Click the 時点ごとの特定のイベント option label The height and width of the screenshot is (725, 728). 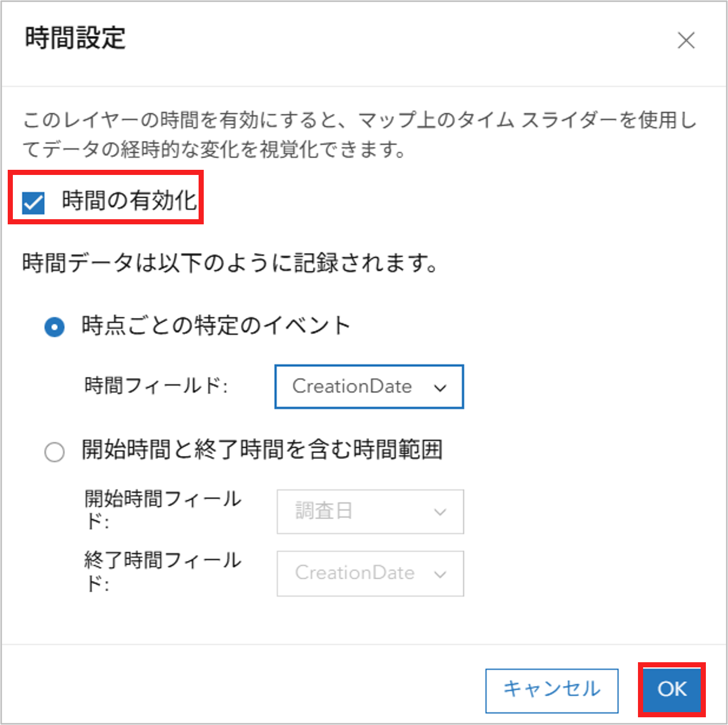(216, 325)
